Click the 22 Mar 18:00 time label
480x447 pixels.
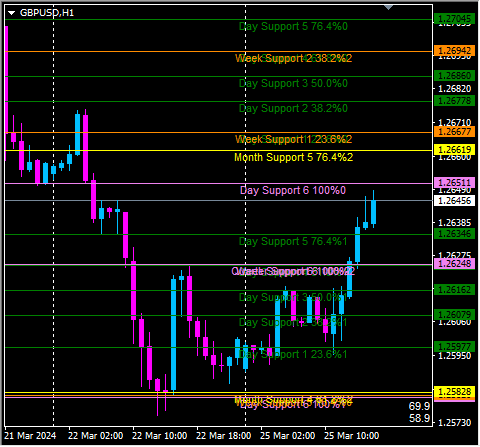tap(224, 436)
